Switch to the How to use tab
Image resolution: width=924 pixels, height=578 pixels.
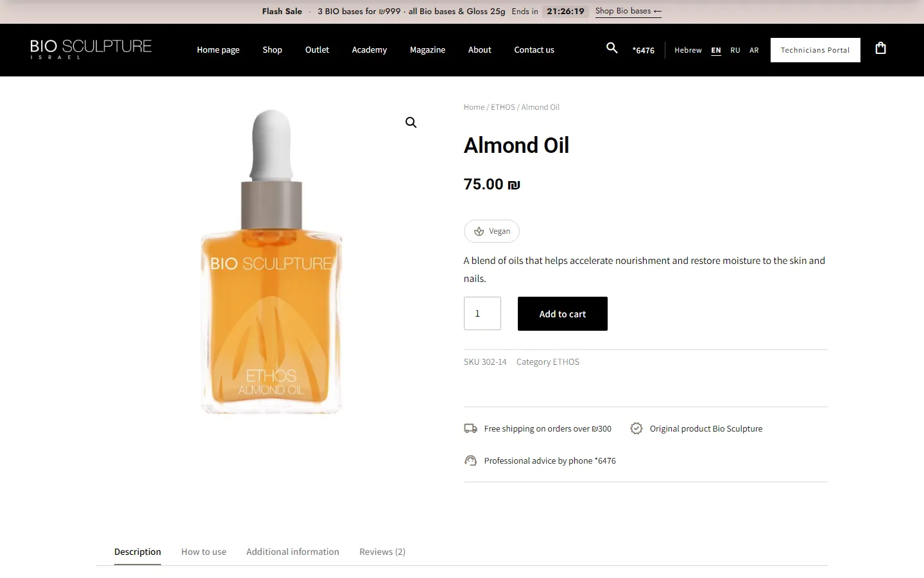tap(203, 552)
